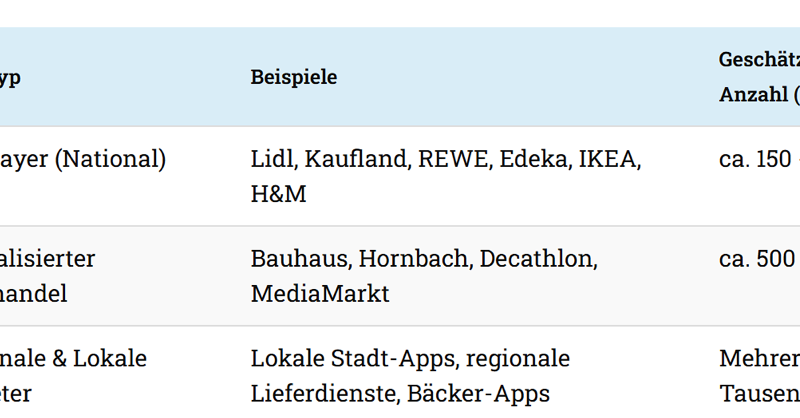
Task: Click on Hornbach in the second row
Action: point(415,259)
